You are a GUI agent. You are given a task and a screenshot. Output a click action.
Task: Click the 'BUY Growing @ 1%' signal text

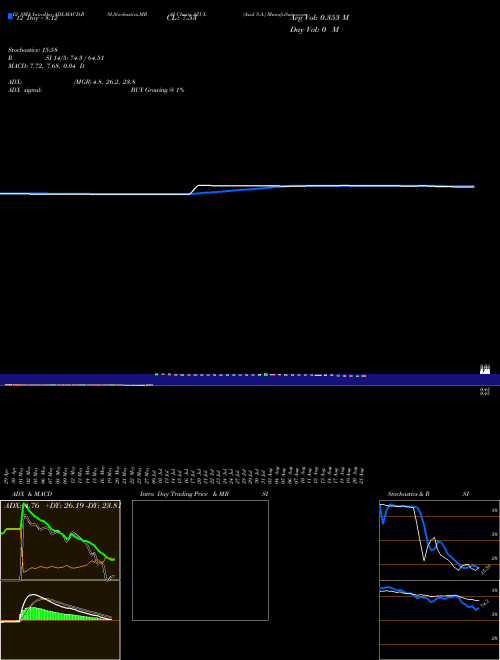pos(157,90)
